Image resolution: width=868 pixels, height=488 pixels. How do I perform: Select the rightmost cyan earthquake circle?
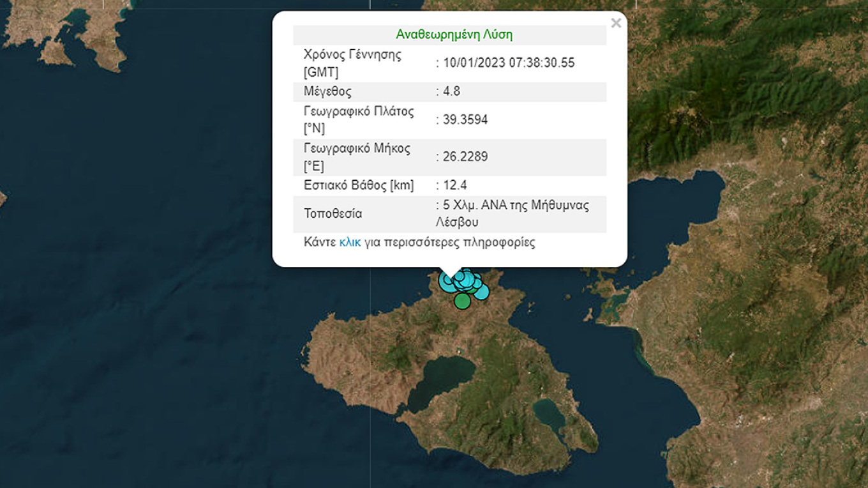(481, 292)
